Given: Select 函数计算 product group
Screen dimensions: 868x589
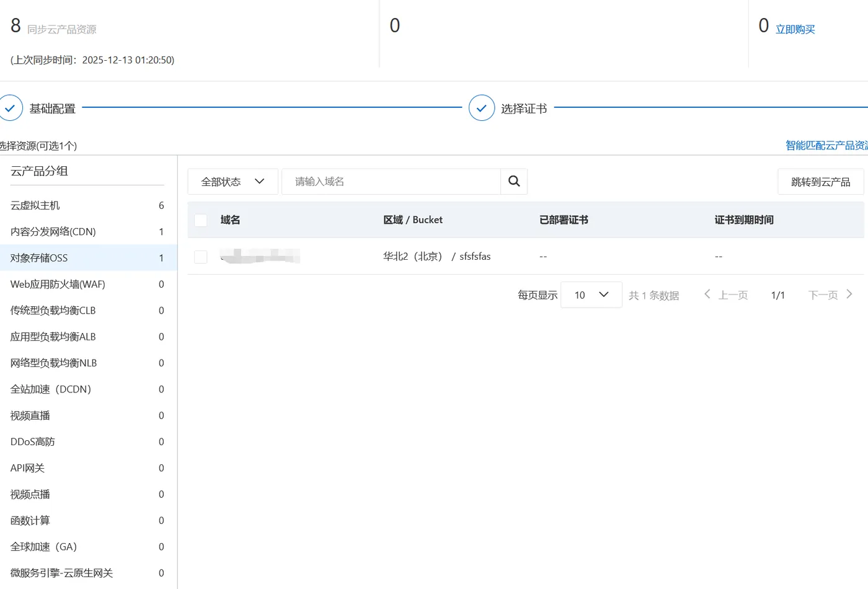Looking at the screenshot, I should (87, 520).
